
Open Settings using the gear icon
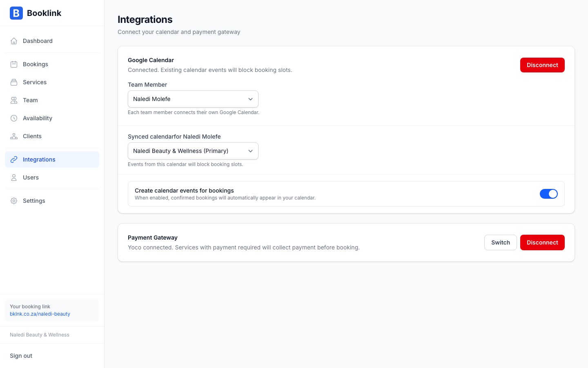[14, 201]
